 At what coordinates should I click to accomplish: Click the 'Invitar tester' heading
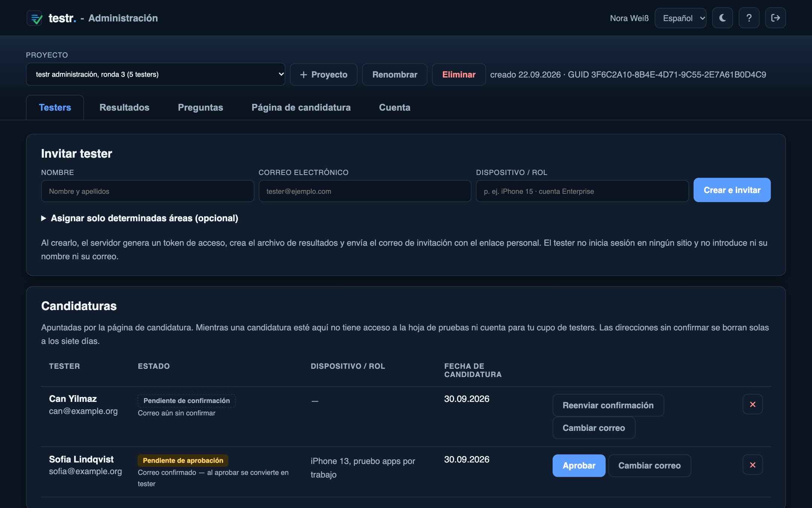coord(77,154)
